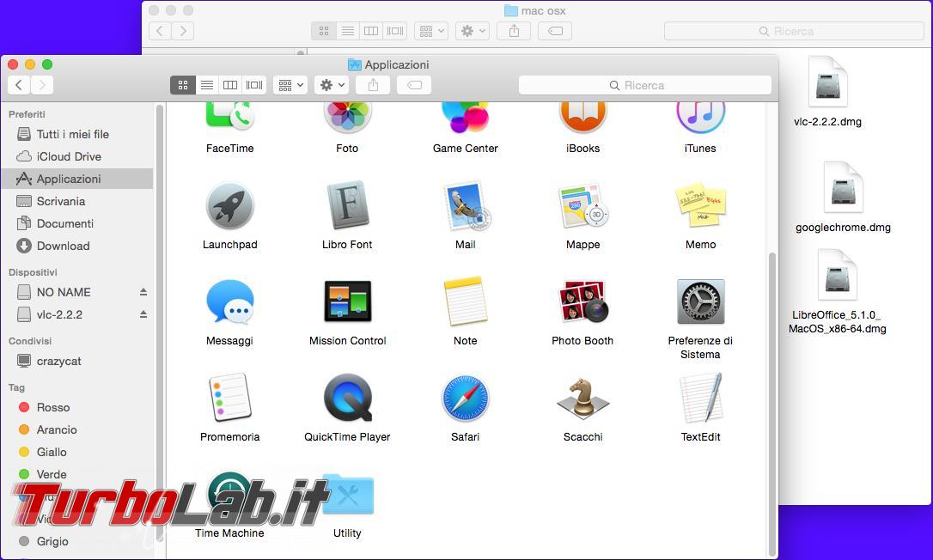Viewport: 933px width, 560px height.
Task: Filter by Verde tag
Action: (77, 474)
